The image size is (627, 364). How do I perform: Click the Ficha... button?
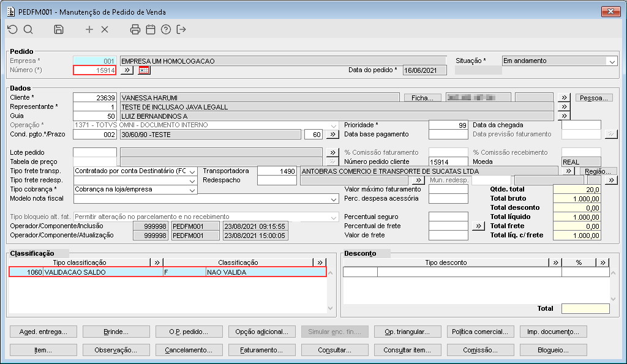[422, 98]
